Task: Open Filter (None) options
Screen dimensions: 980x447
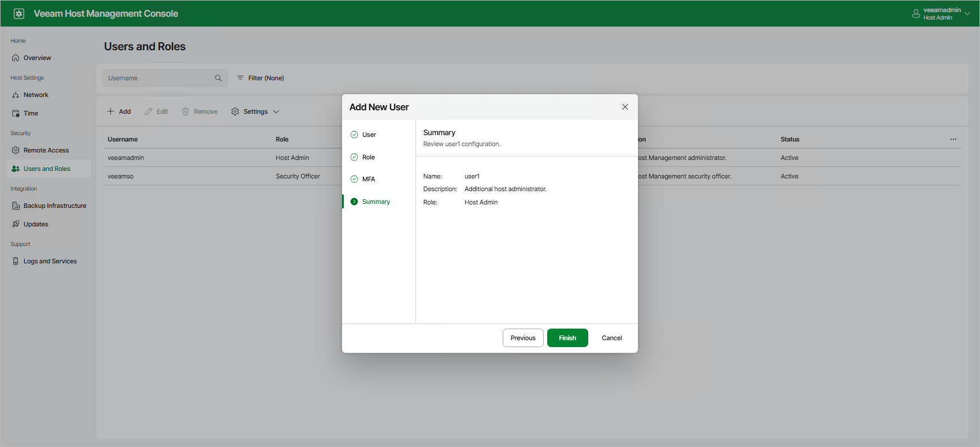Action: pos(261,78)
